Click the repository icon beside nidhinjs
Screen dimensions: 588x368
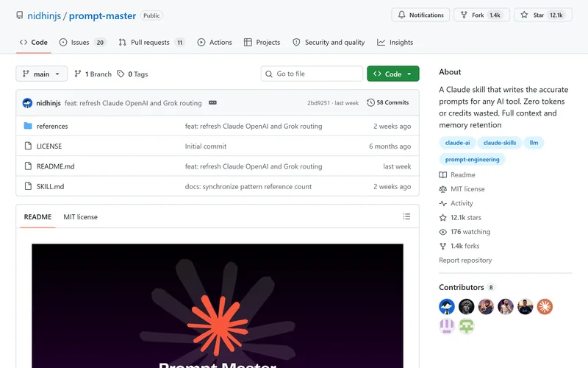pos(20,15)
